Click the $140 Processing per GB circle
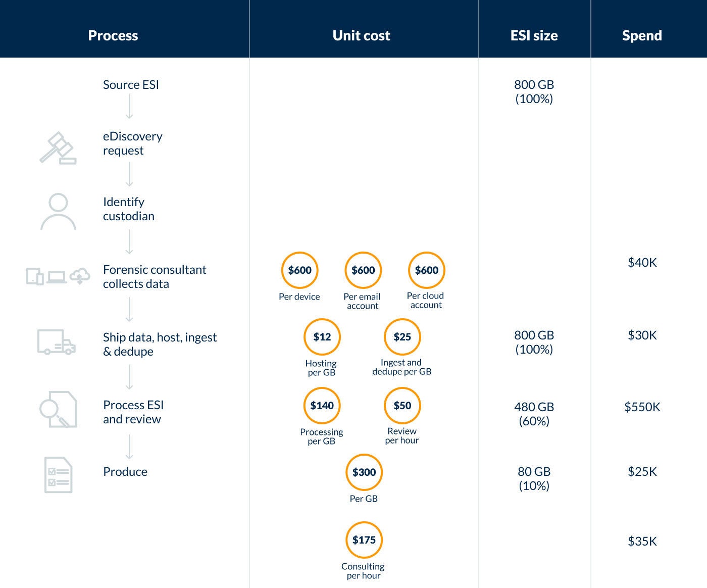 (322, 406)
